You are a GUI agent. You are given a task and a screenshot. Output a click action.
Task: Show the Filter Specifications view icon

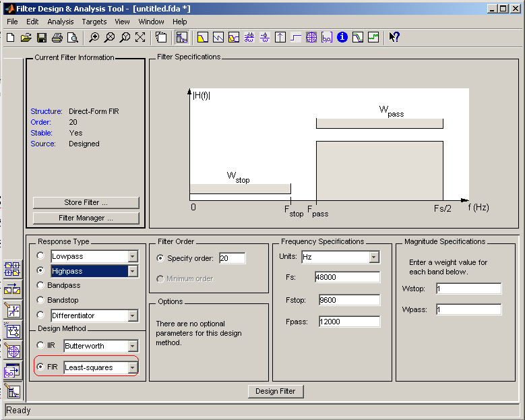(x=182, y=38)
